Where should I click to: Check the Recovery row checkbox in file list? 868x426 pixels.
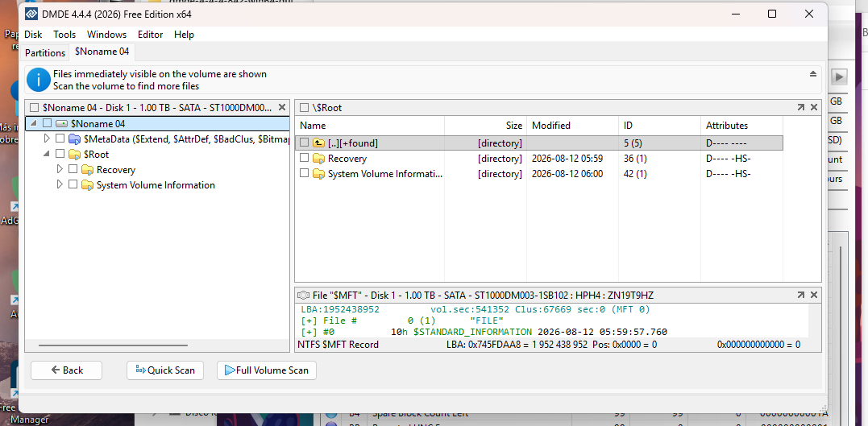click(x=304, y=159)
